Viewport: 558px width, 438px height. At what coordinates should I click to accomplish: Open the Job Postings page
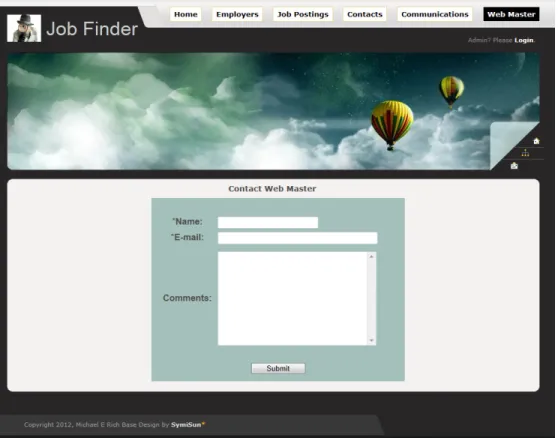pyautogui.click(x=303, y=14)
